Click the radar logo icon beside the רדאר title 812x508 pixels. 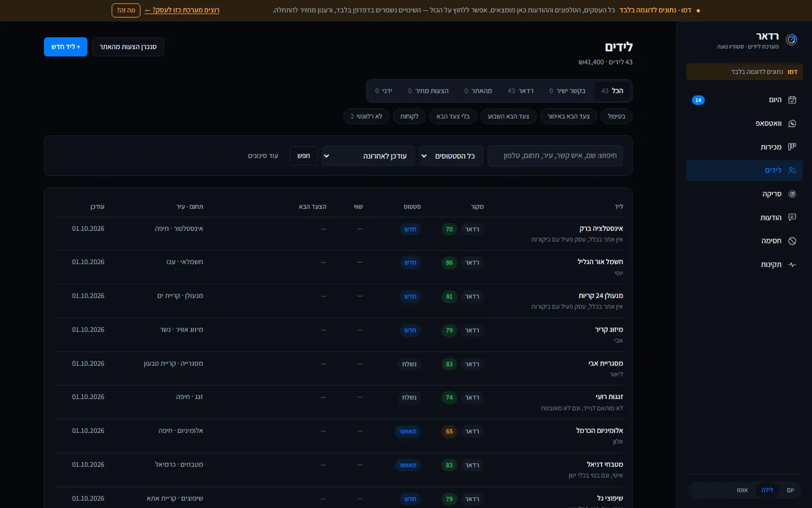click(792, 40)
